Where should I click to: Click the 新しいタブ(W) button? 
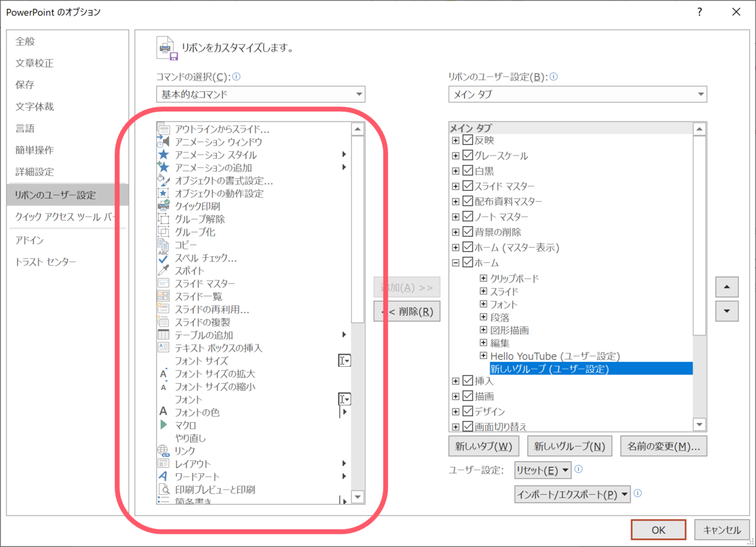[484, 446]
